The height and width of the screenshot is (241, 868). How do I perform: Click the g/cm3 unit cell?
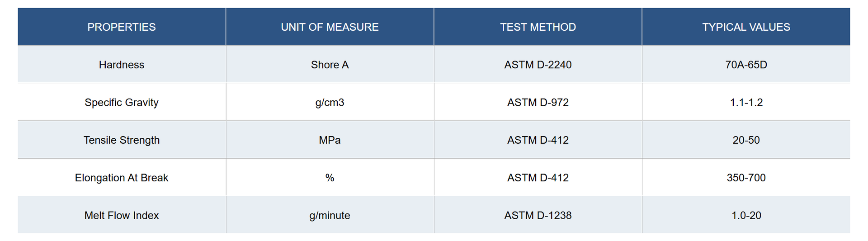(x=330, y=102)
